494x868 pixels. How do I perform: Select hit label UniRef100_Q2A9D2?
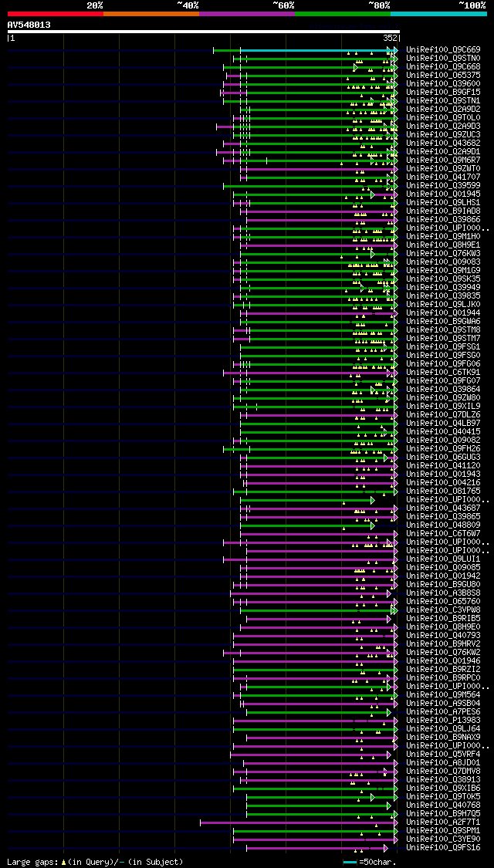pos(443,109)
